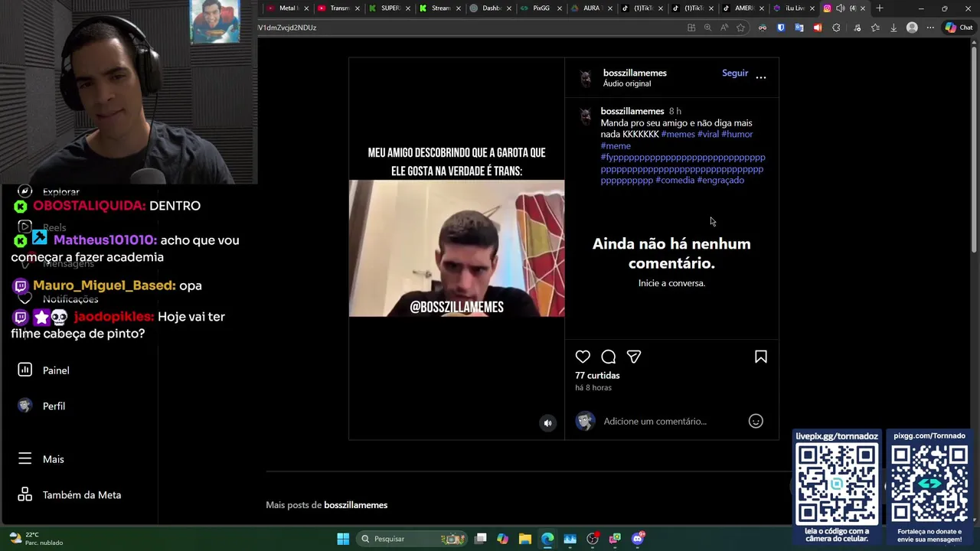980x551 pixels.
Task: Open Discord on taskbar
Action: [x=638, y=539]
